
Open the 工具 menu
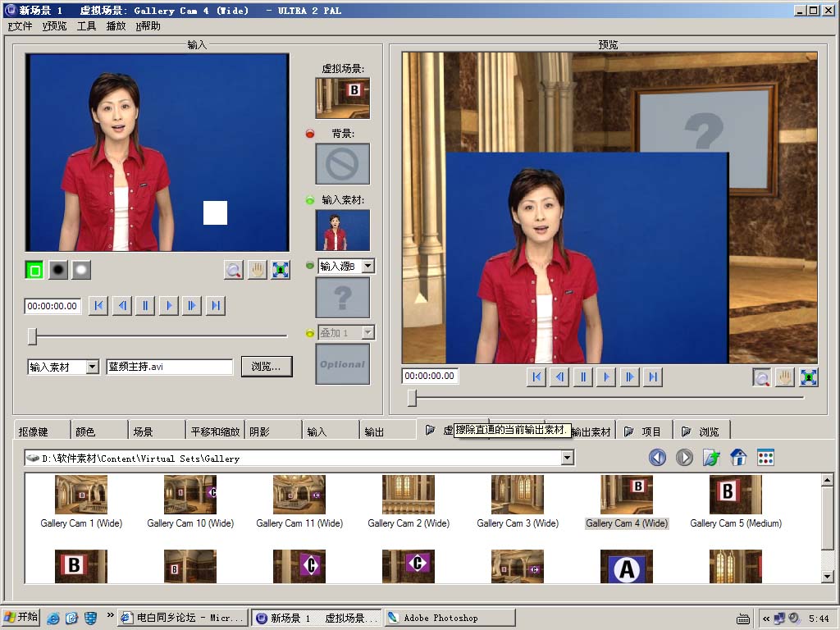pos(86,26)
